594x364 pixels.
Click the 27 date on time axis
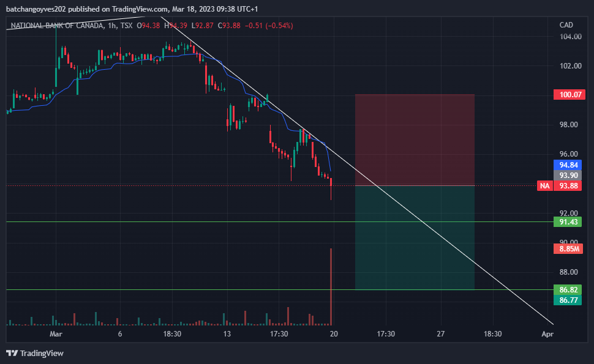(x=440, y=334)
